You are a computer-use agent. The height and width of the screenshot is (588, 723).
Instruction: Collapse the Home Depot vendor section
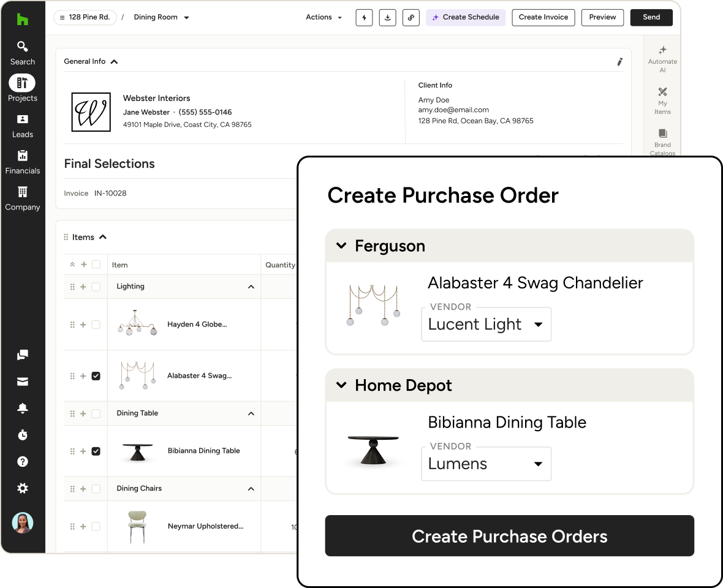tap(341, 385)
